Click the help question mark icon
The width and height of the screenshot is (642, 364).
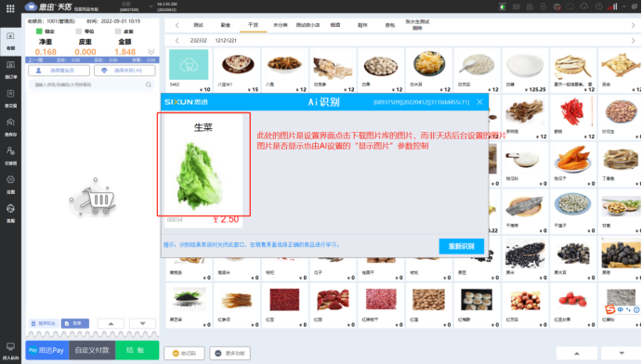[599, 6]
